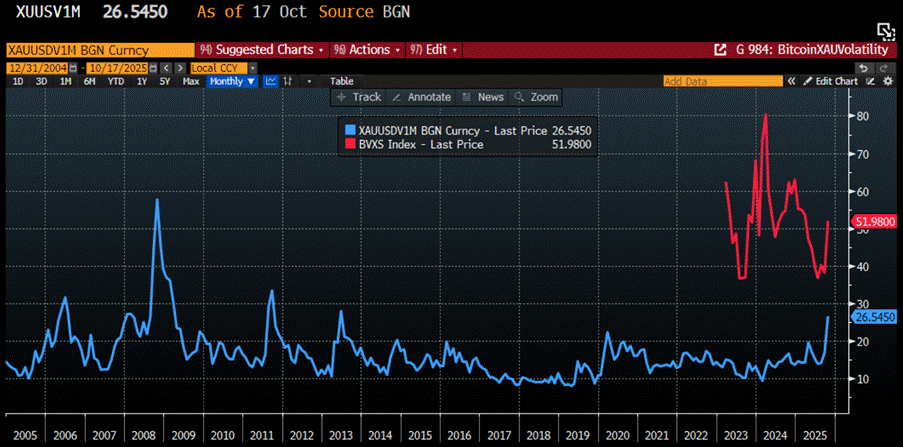Shift date range backward with left arrow
Screen dimensions: 903x447
pos(165,68)
